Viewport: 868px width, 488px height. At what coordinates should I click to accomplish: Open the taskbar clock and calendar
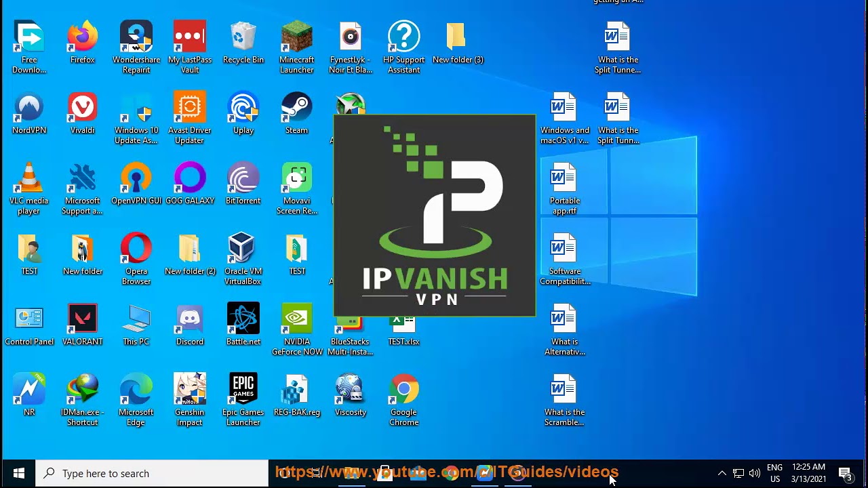tap(808, 473)
